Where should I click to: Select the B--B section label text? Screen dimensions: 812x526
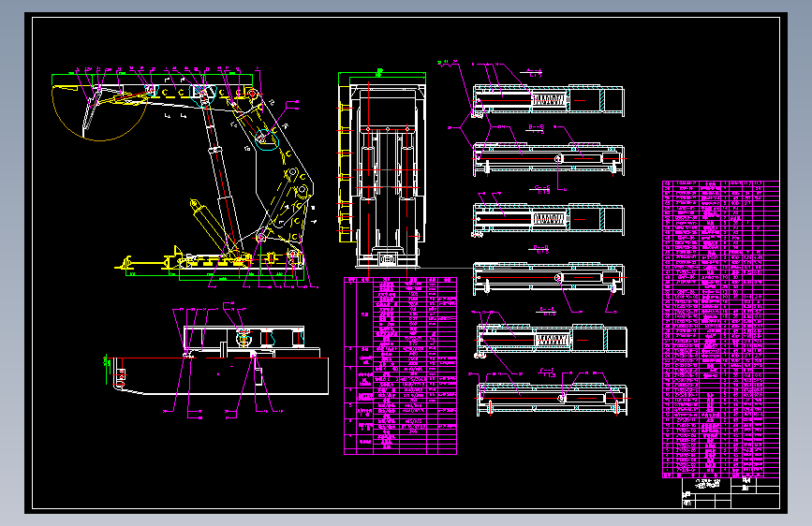coord(536,127)
